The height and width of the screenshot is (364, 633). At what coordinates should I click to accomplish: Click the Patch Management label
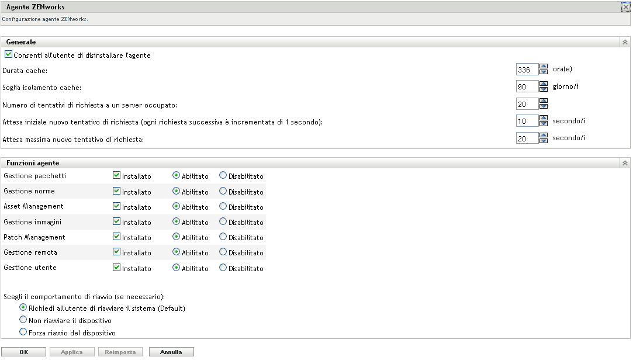(x=34, y=237)
